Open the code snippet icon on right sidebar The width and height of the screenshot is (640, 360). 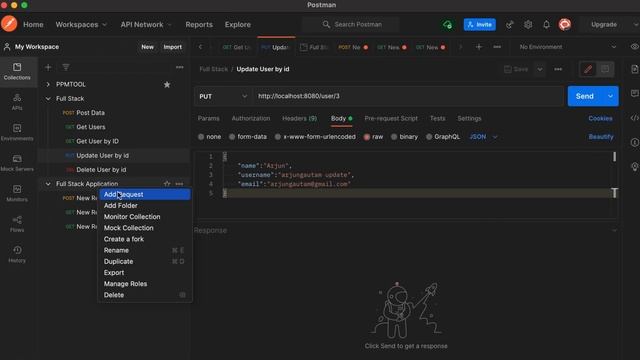[634, 118]
